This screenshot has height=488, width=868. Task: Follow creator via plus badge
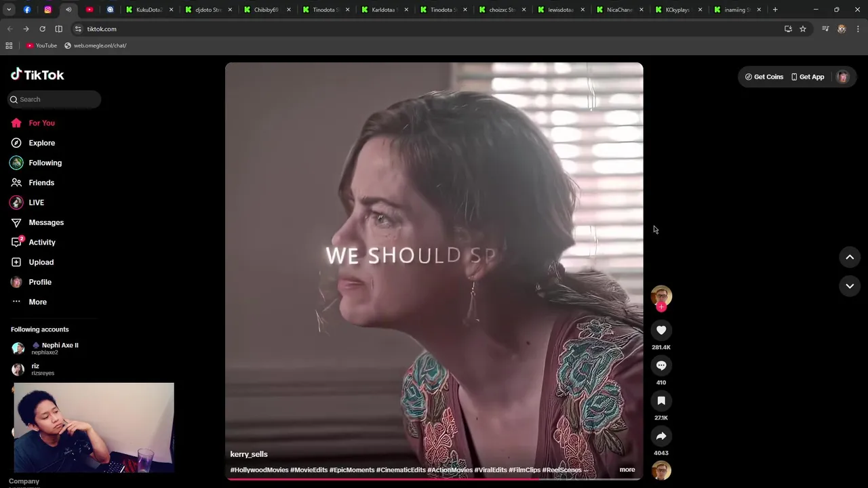pos(661,307)
